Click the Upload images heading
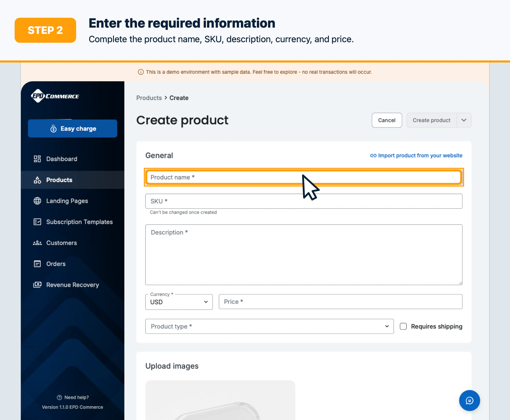 (172, 366)
